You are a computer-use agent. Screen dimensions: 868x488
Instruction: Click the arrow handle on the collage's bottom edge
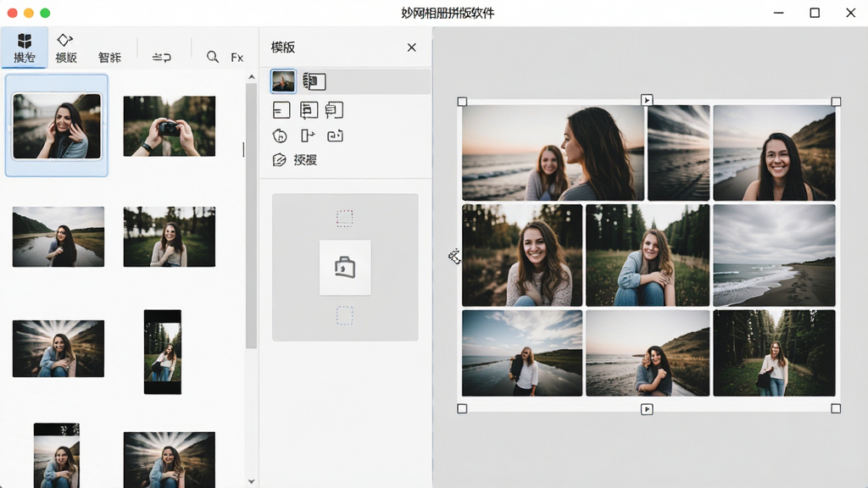[647, 409]
